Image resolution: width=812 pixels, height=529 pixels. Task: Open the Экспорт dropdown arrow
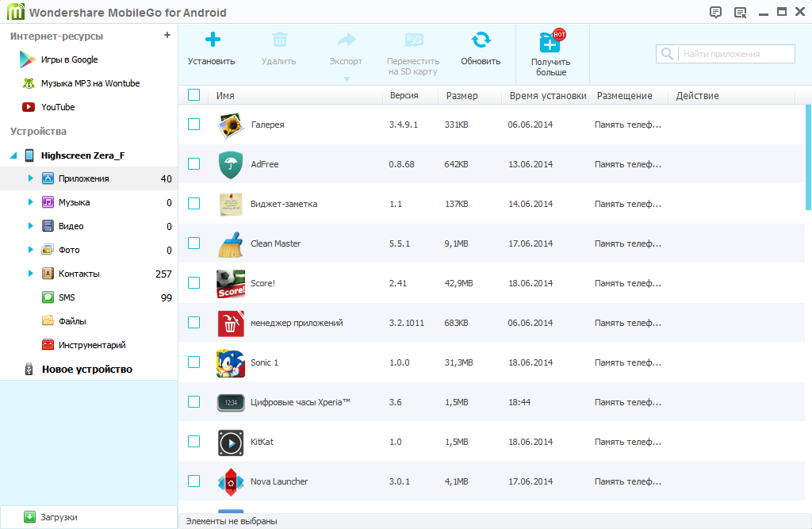coord(346,78)
